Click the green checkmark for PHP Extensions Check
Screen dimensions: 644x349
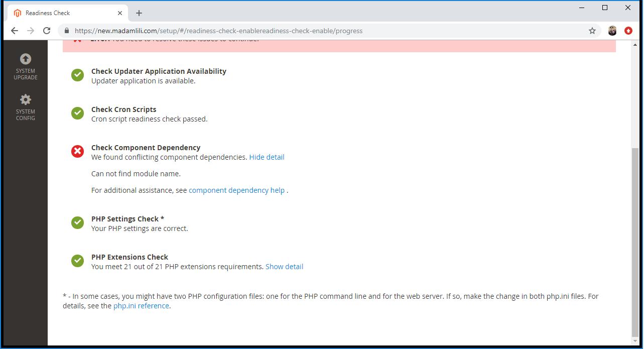tap(77, 261)
